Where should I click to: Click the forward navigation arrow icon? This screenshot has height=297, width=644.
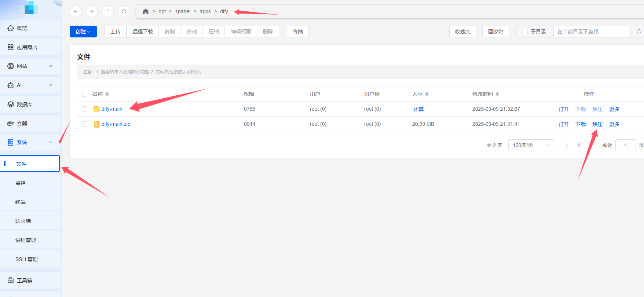click(x=92, y=11)
